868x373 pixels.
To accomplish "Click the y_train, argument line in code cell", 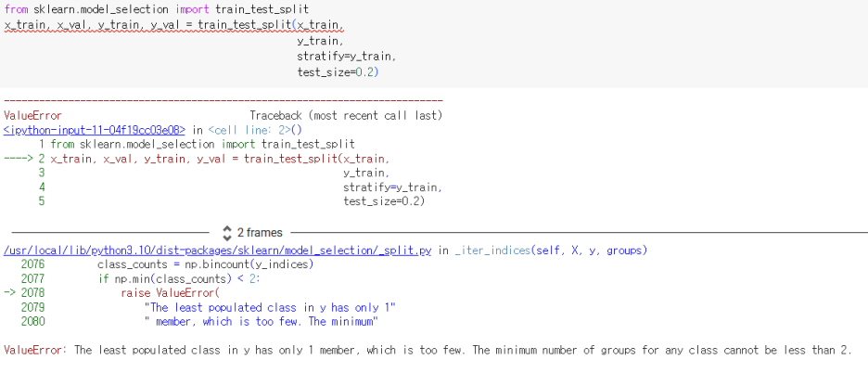I will point(320,42).
